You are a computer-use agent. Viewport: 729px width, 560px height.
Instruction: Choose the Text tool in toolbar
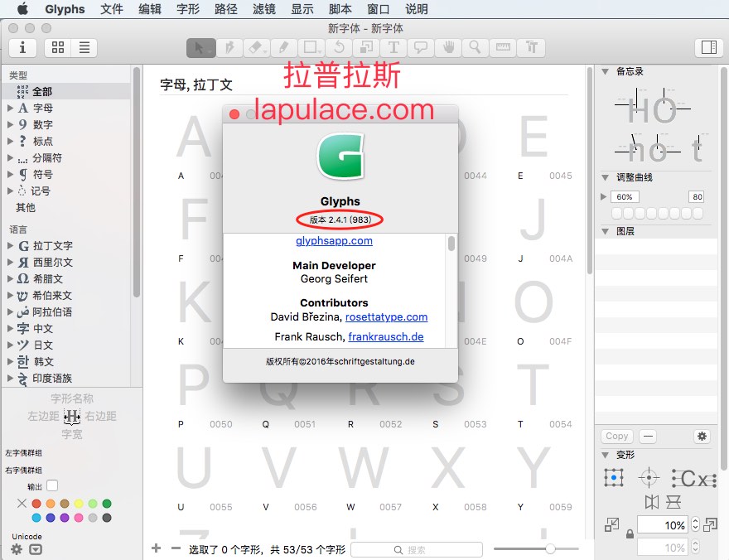(393, 48)
